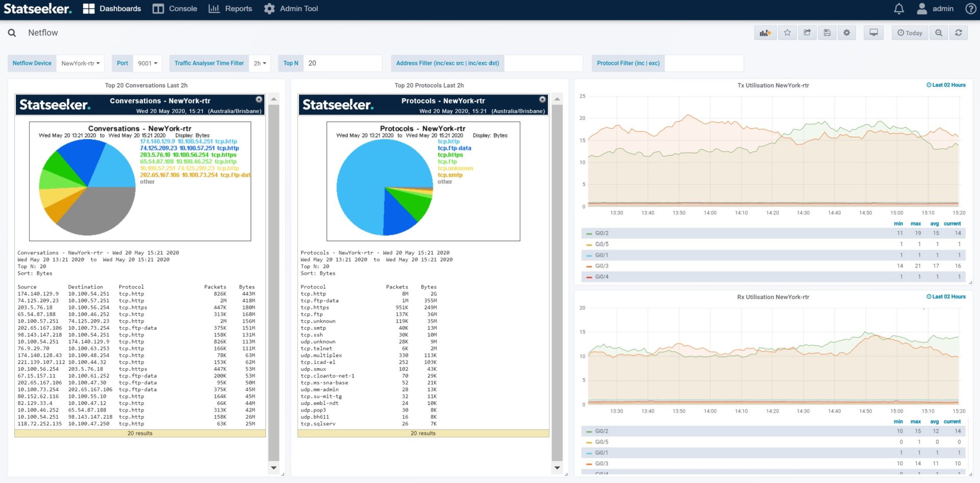The width and height of the screenshot is (980, 483).
Task: Click the 20 results bar under Conversations
Action: pyautogui.click(x=140, y=433)
